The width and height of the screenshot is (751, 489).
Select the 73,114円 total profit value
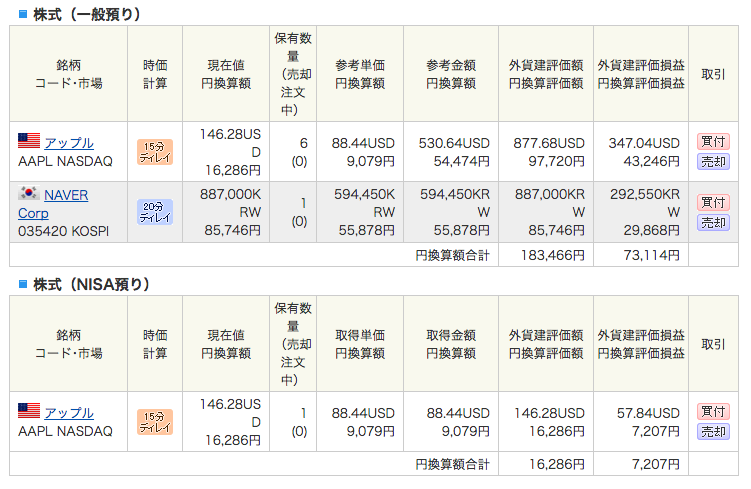coord(651,255)
